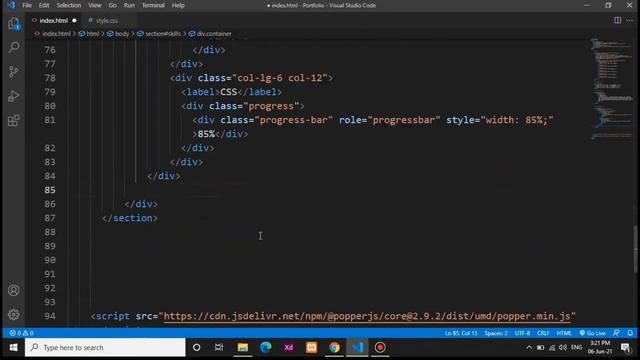Click the Go Live status bar button
Screen dimensions: 640x360
pyautogui.click(x=592, y=333)
